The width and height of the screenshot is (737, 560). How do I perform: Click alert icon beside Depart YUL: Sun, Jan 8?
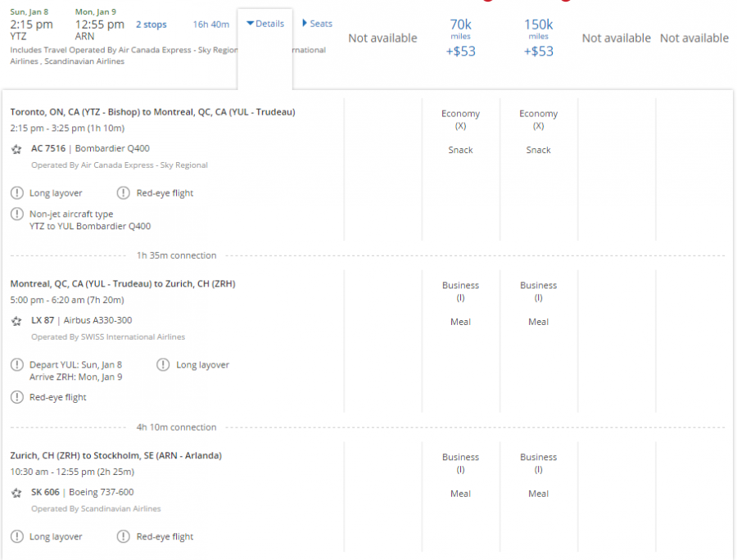[x=16, y=365]
